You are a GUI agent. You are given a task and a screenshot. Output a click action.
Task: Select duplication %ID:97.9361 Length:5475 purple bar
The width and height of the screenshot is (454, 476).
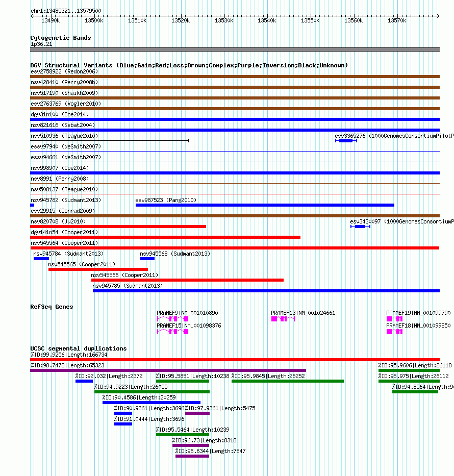[197, 413]
